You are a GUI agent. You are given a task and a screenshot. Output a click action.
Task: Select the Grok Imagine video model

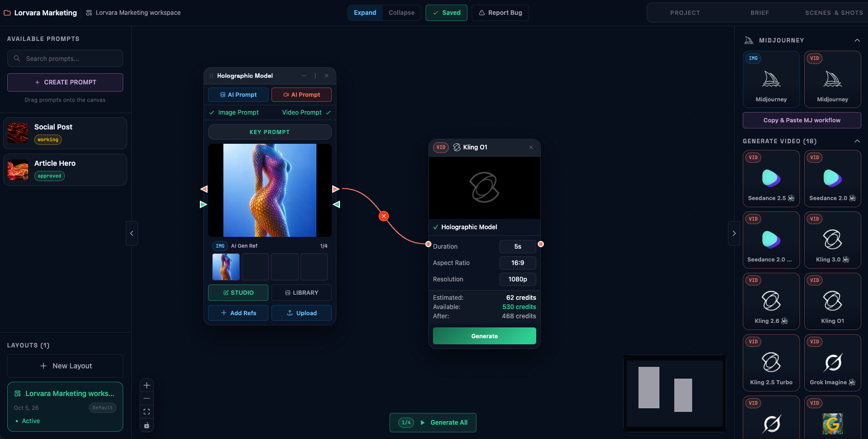click(832, 362)
